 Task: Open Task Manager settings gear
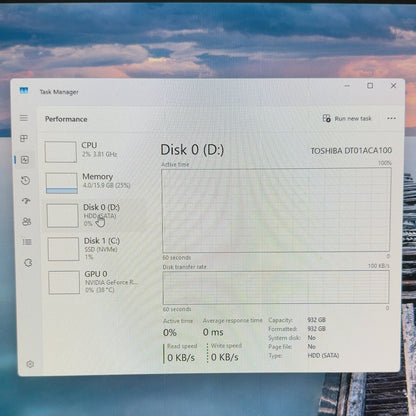tap(30, 364)
